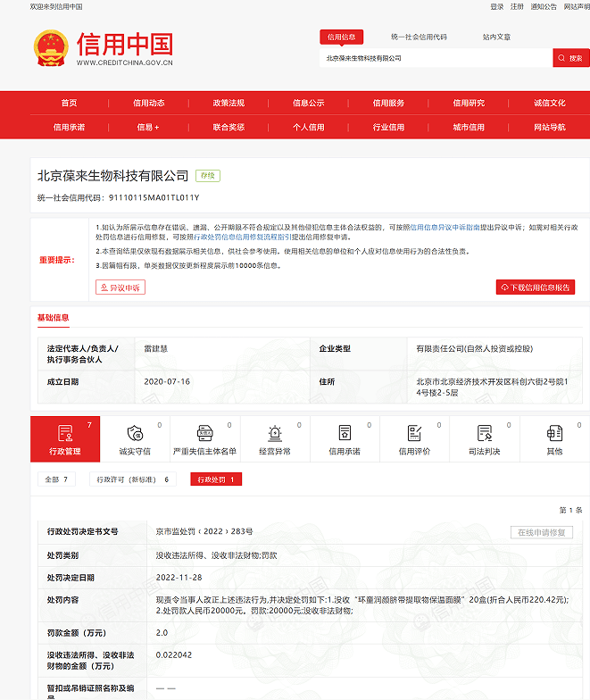Open 信用研究 navigation item
Viewport: 590px width, 700px height.
point(469,104)
